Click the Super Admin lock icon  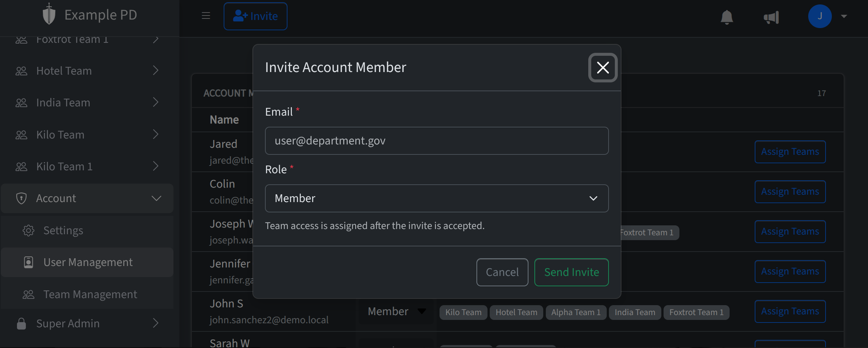[x=21, y=323]
